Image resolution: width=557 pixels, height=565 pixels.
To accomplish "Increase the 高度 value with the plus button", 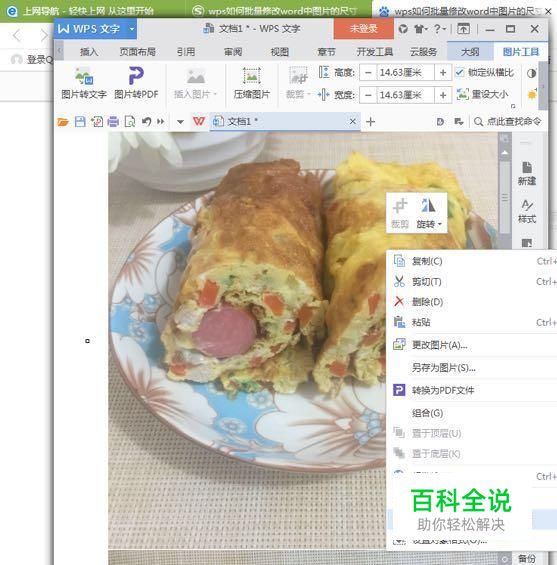I will [x=443, y=73].
